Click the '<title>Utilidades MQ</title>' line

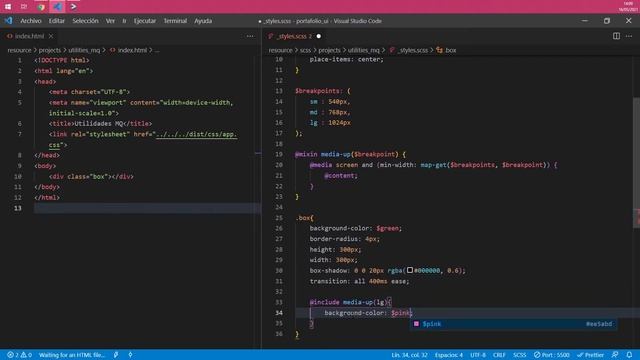(x=100, y=123)
